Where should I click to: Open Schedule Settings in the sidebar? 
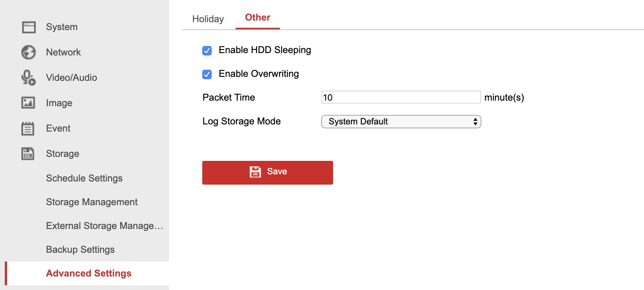[x=84, y=178]
